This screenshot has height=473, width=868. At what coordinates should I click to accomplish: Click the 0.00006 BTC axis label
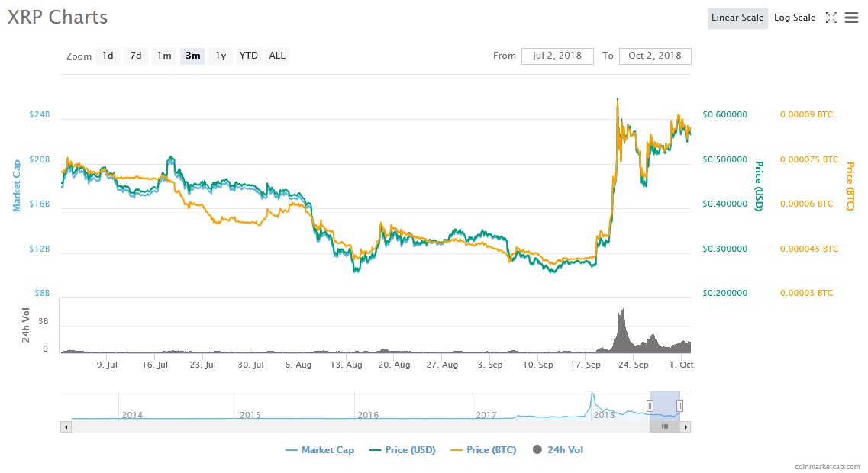click(807, 204)
